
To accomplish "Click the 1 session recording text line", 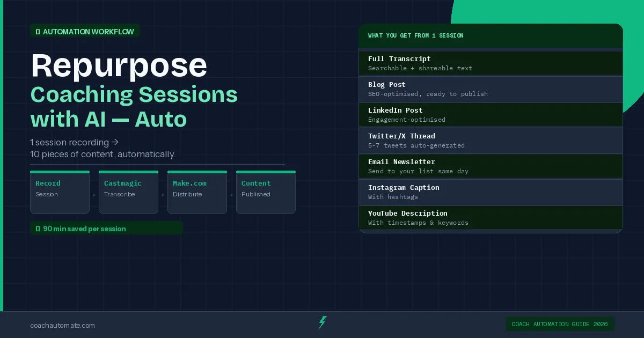I will 74,143.
